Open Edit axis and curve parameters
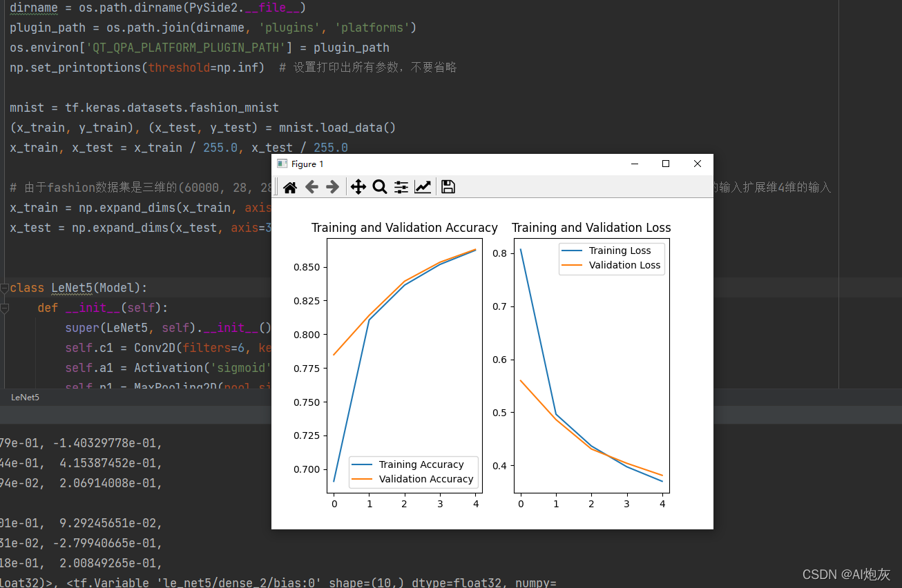 pos(423,187)
